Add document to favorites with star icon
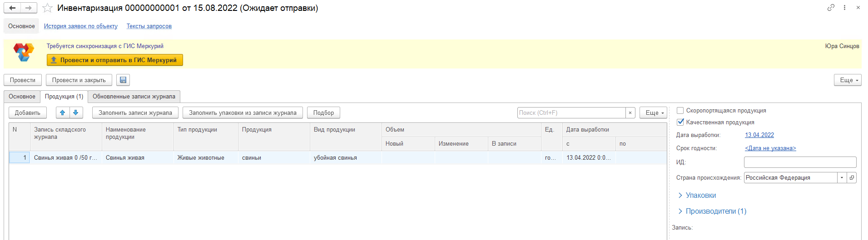 coord(47,8)
